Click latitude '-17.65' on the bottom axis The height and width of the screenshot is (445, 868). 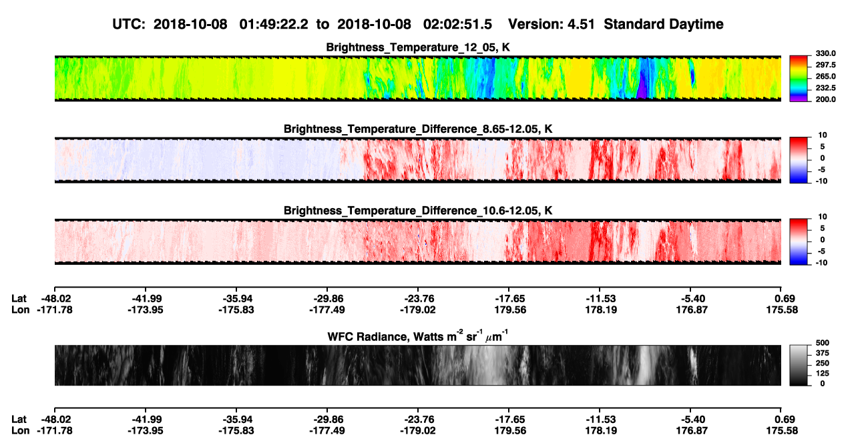(x=509, y=419)
